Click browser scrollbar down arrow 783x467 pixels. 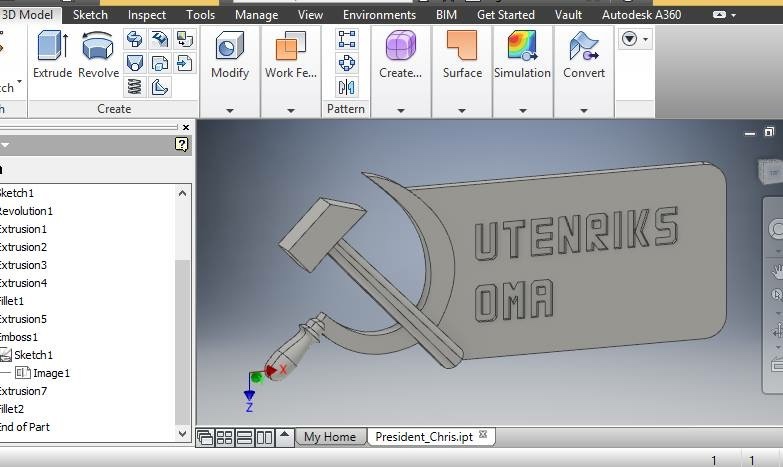182,434
